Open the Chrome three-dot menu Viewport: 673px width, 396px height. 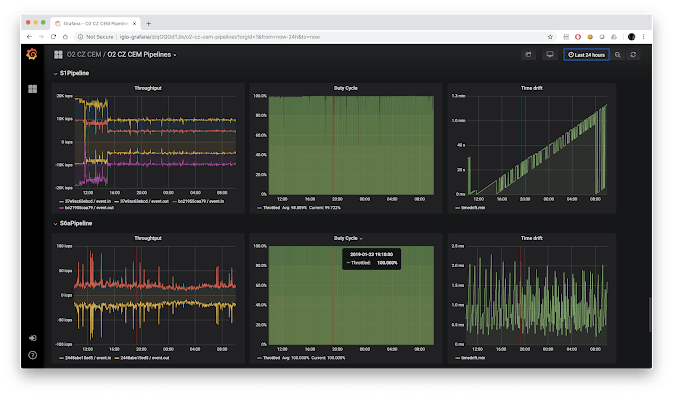(643, 37)
